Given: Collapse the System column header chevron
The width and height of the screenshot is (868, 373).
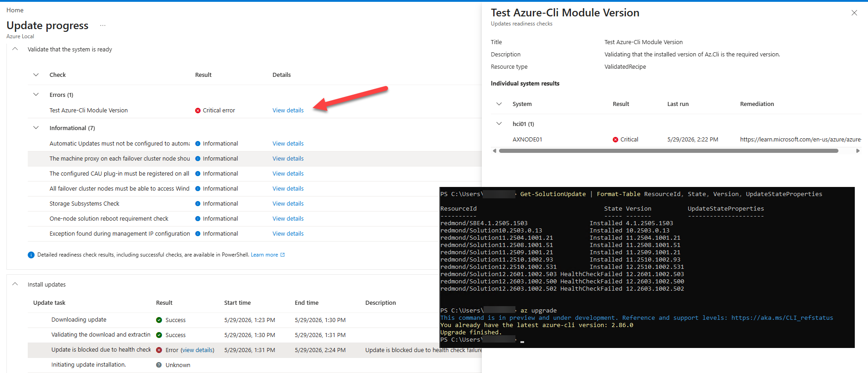Looking at the screenshot, I should click(x=499, y=104).
